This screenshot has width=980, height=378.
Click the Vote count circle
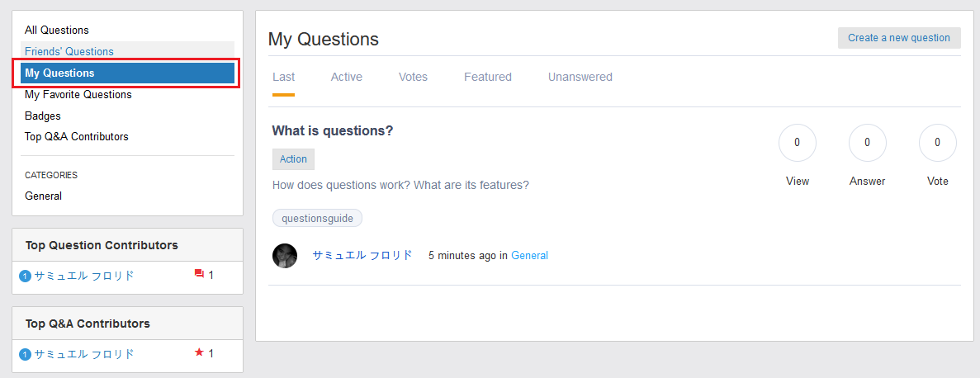coord(937,143)
